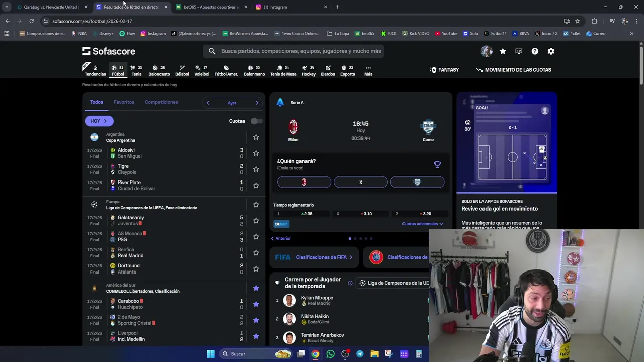Screen dimensions: 644x362
Task: Open the Tendencias sports section
Action: pos(95,70)
